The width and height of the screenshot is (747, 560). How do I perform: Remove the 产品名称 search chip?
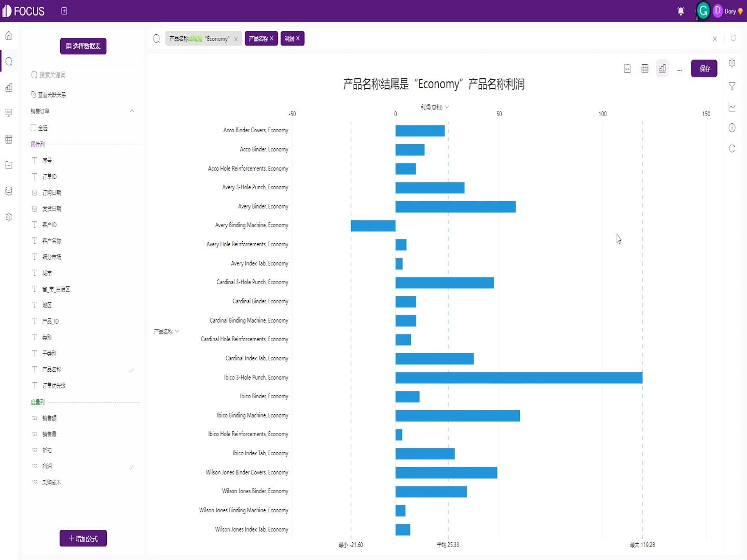coord(271,38)
